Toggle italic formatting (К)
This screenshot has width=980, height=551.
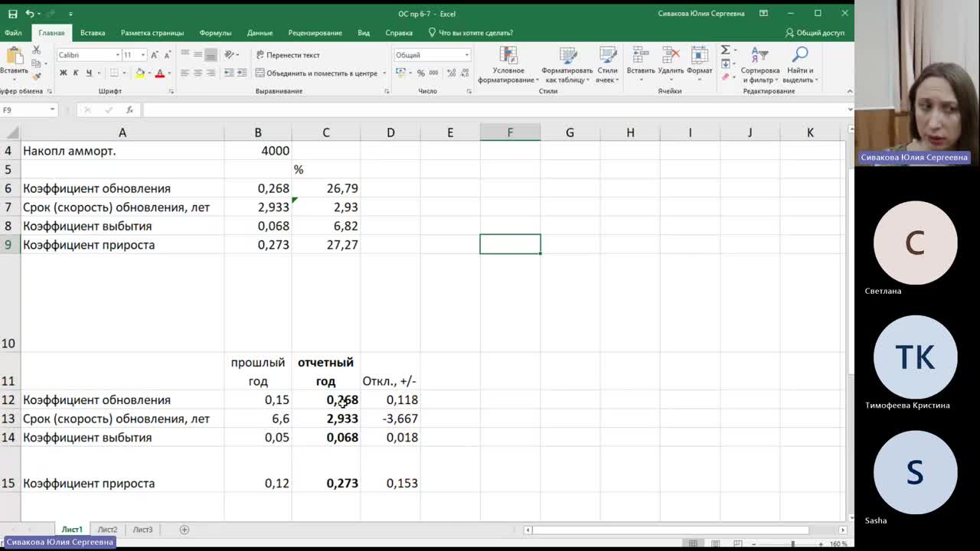tap(76, 73)
